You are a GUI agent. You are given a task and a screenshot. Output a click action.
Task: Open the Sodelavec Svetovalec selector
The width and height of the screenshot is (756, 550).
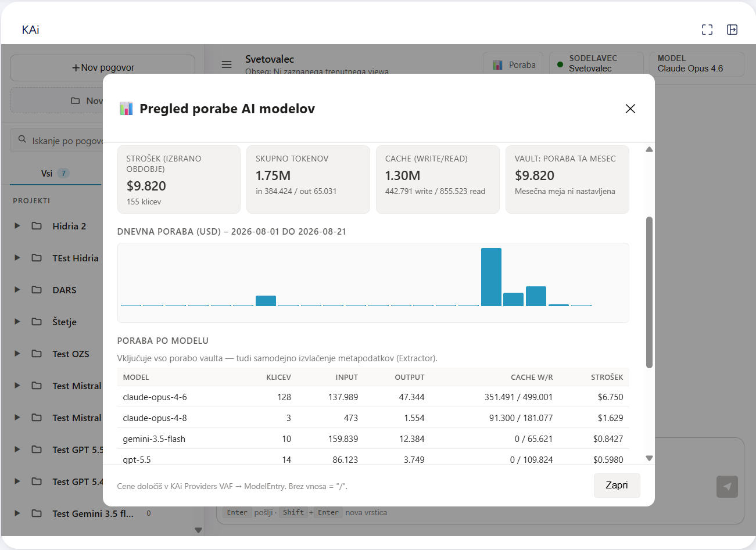pyautogui.click(x=597, y=64)
